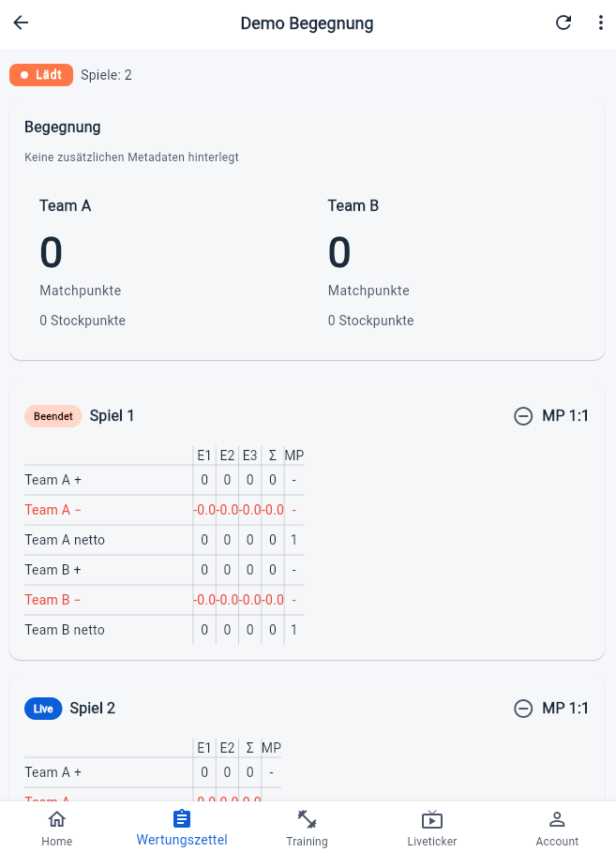Open the three-dot overflow menu
Screen dimensions: 616x852
601,22
